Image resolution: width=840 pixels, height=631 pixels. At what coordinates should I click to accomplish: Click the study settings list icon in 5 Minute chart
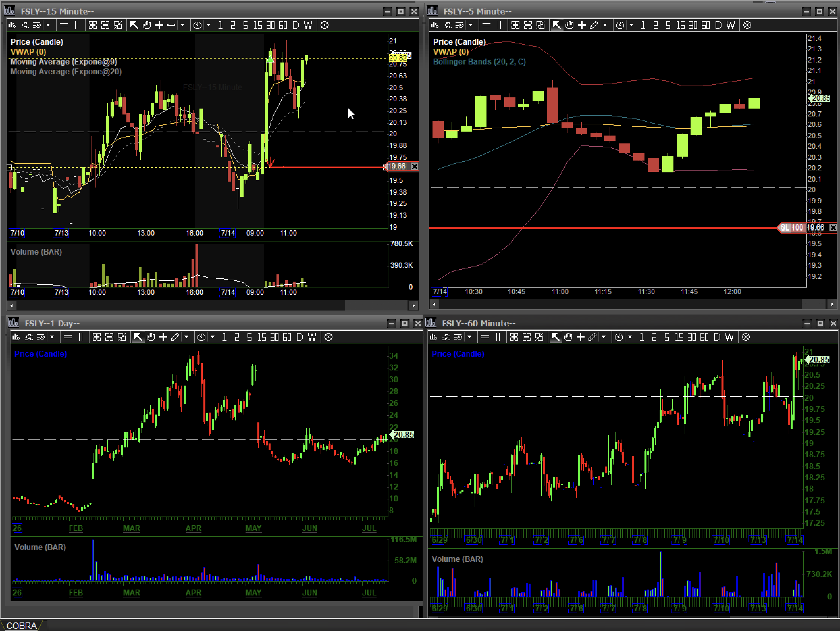459,25
